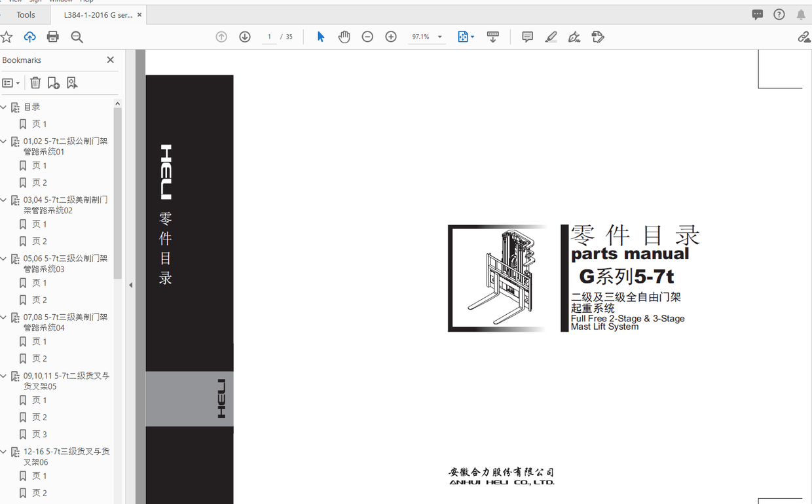Open 页 3 bookmark under 09,10,11 group

[39, 434]
